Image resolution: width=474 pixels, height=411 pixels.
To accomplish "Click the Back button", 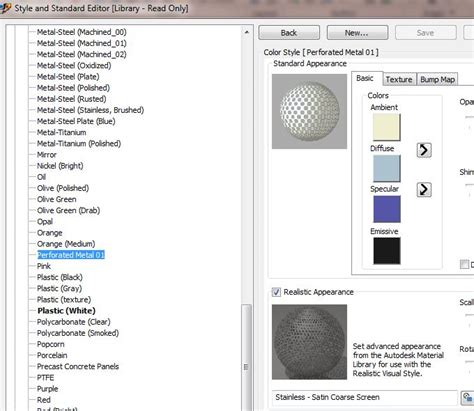I will pos(289,33).
